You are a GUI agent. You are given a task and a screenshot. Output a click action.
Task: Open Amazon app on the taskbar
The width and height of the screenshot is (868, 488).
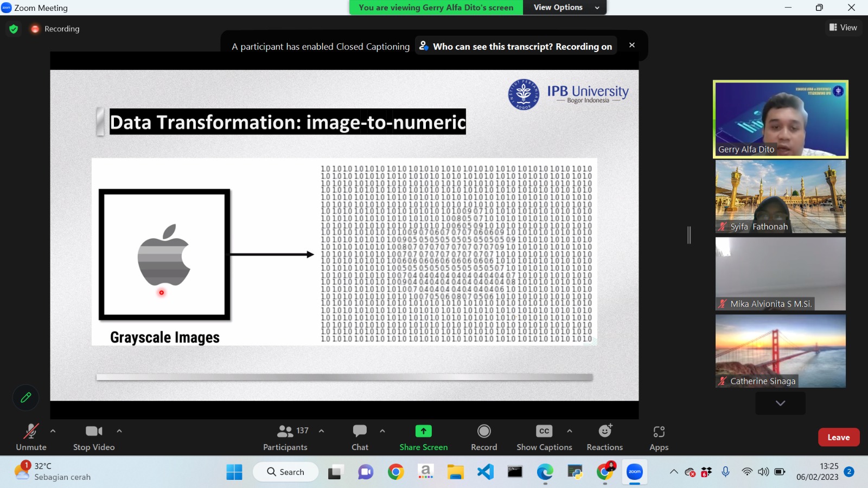(426, 472)
